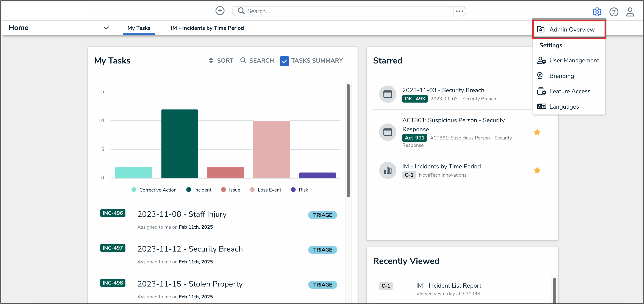Open the help icon
The image size is (644, 304).
click(x=614, y=12)
